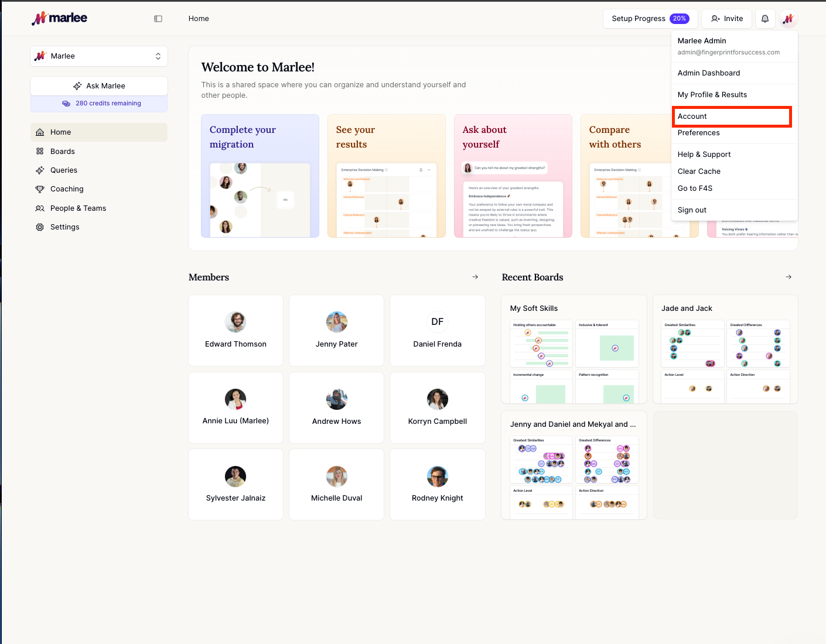Click the Edward Thomson name

pyautogui.click(x=235, y=344)
